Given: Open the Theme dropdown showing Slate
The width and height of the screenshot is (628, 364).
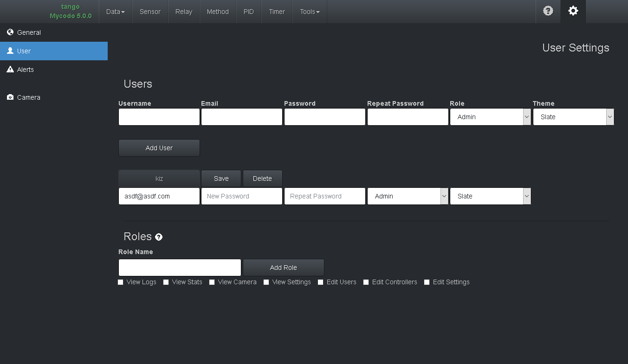Looking at the screenshot, I should [x=573, y=117].
